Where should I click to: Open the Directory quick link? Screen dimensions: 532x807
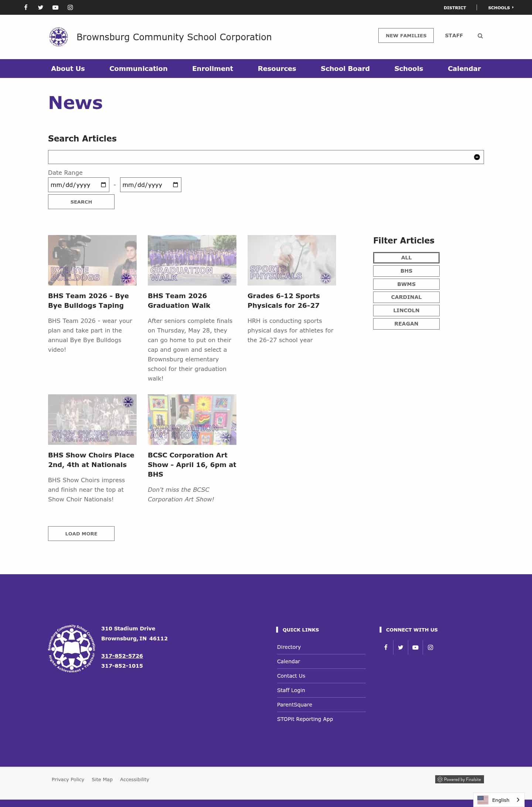(x=289, y=647)
